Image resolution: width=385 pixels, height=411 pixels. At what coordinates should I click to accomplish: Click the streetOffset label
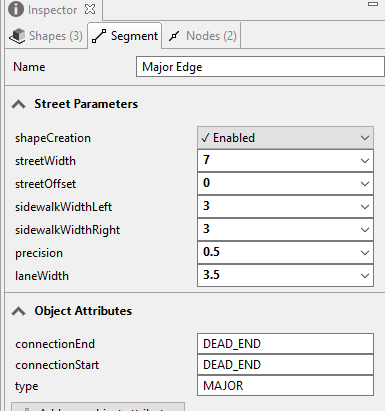[45, 184]
